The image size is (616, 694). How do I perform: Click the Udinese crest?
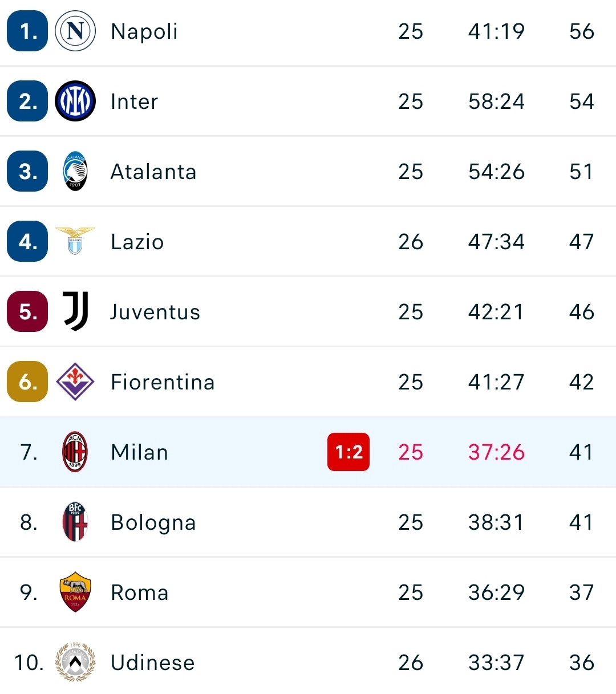click(x=74, y=662)
